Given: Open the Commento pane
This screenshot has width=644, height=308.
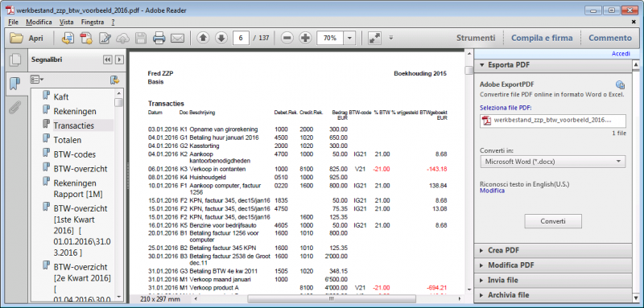Looking at the screenshot, I should tap(610, 38).
